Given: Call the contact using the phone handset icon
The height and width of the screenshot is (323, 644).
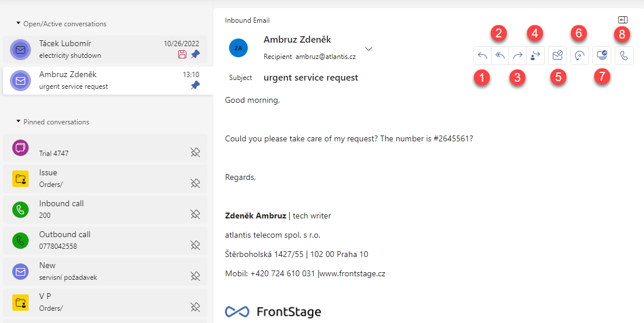Looking at the screenshot, I should [x=624, y=56].
